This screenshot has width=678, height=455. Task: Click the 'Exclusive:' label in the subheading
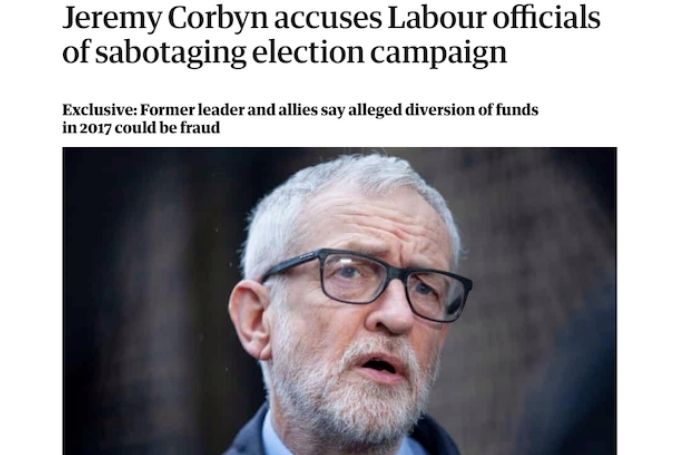coord(99,110)
